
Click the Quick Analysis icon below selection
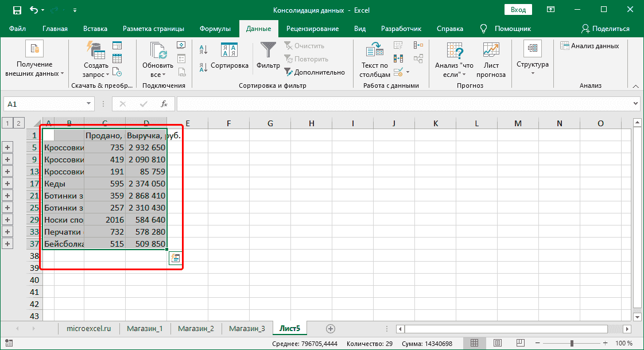pyautogui.click(x=175, y=258)
